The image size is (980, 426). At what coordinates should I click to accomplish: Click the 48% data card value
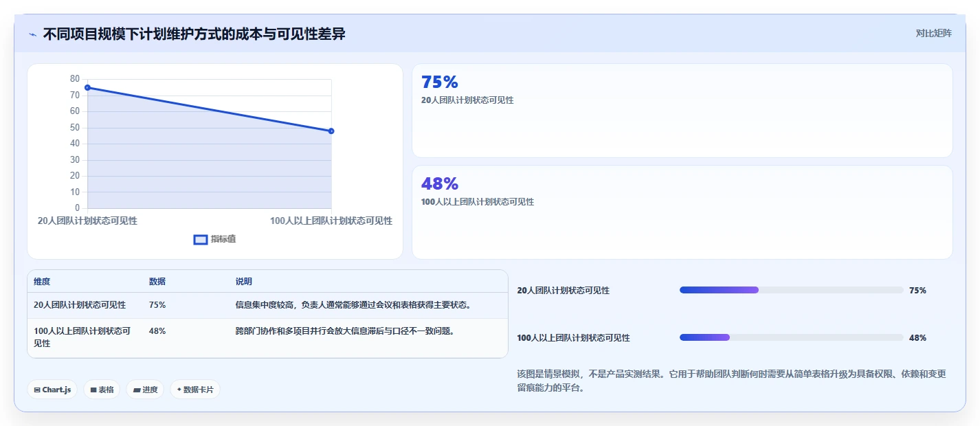coord(440,183)
